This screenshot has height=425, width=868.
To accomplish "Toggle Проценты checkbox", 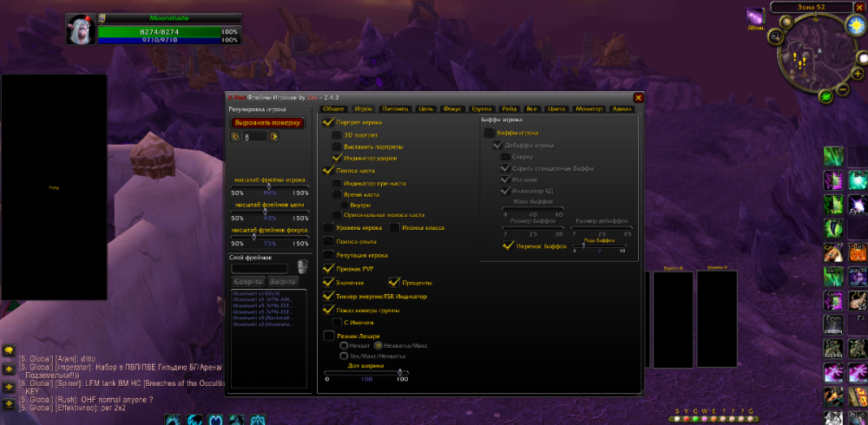I will click(x=394, y=283).
